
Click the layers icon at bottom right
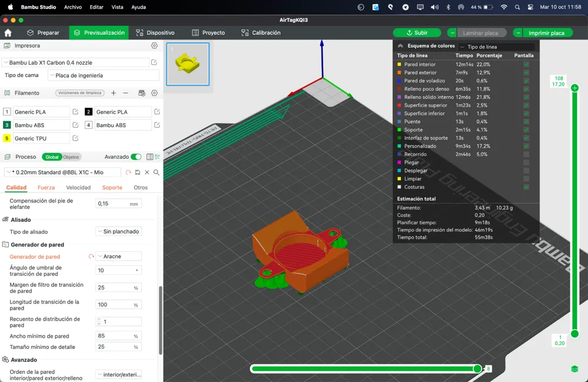[574, 369]
